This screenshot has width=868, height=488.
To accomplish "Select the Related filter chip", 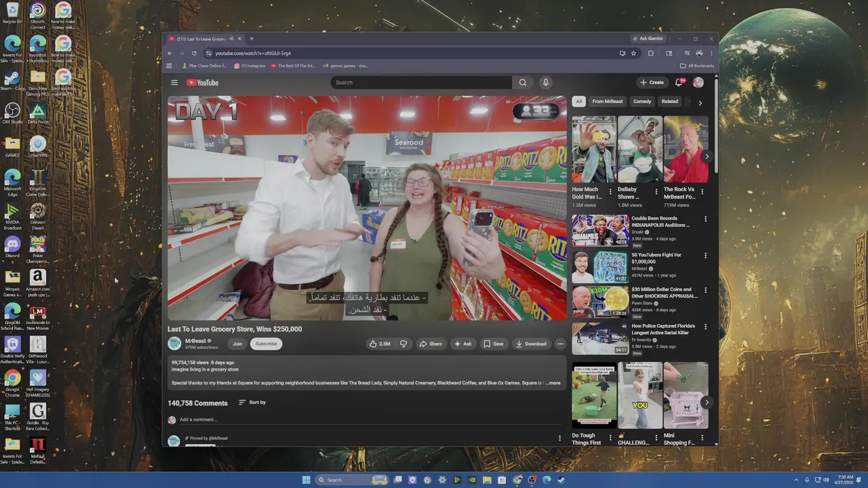I will point(670,102).
